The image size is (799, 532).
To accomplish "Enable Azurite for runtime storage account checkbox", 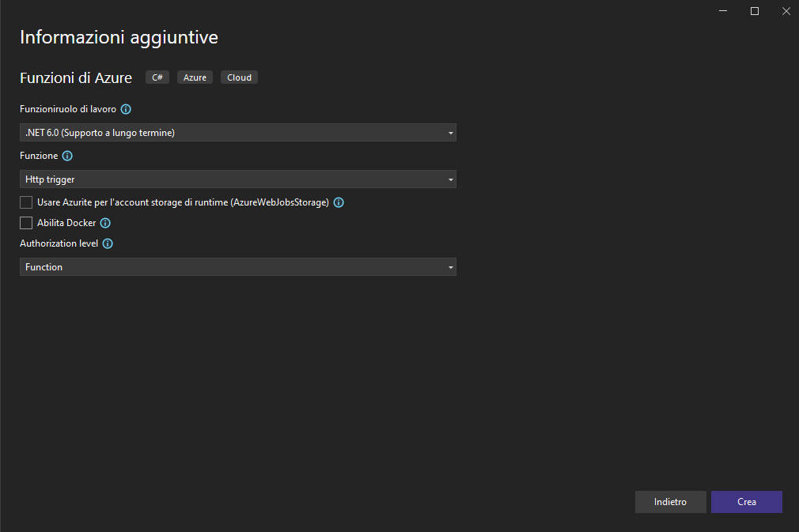I will pos(26,202).
